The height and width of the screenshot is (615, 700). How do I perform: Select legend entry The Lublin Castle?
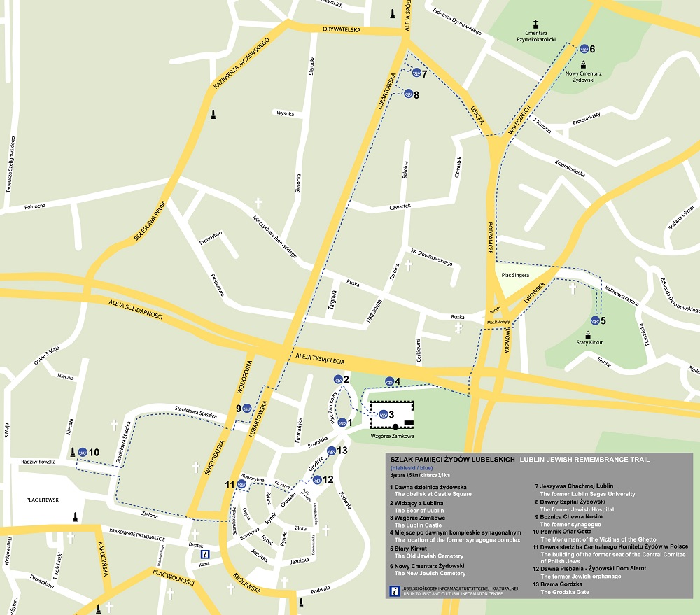[418, 525]
